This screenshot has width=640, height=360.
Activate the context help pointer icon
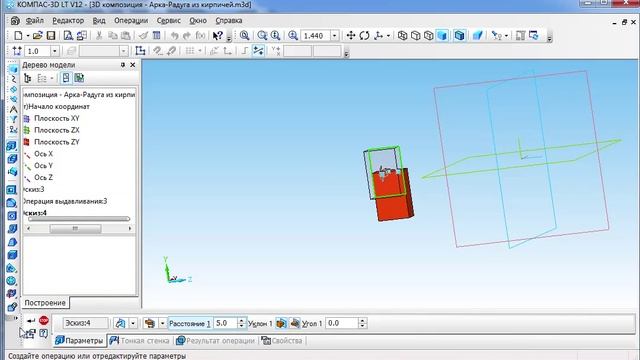click(218, 36)
